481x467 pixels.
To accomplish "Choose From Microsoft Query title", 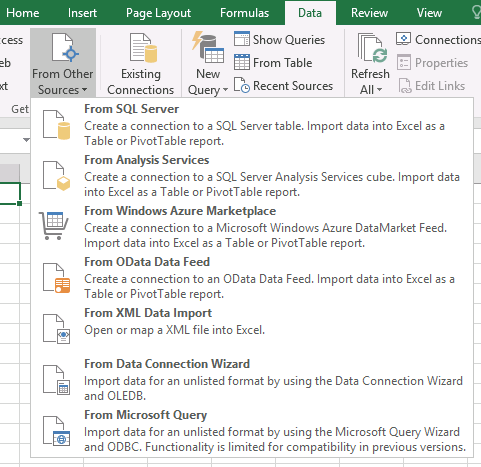I will tap(146, 415).
